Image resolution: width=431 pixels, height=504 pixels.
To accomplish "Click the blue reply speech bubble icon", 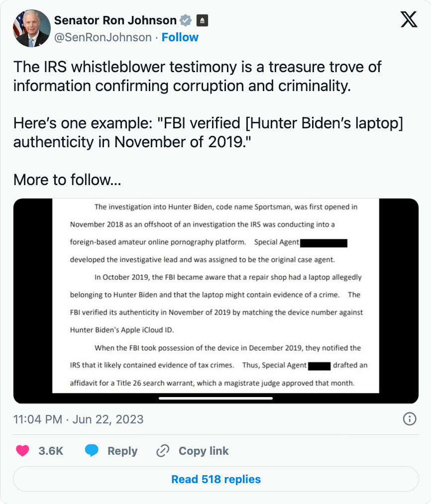I will click(x=92, y=451).
